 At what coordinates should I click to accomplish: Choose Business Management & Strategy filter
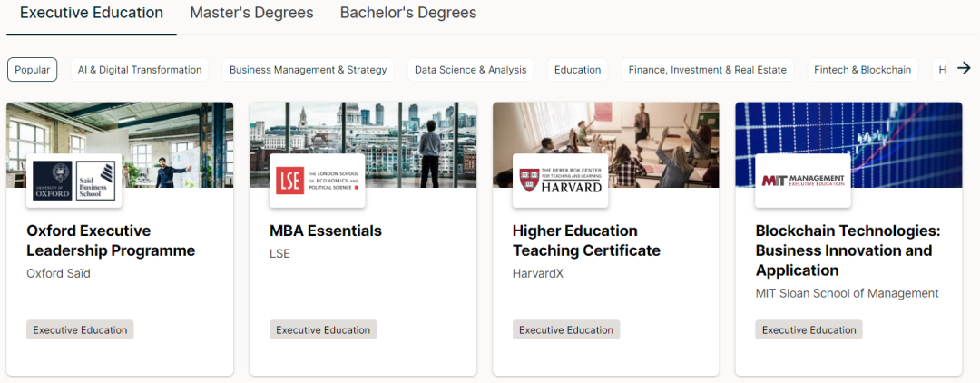[x=308, y=70]
